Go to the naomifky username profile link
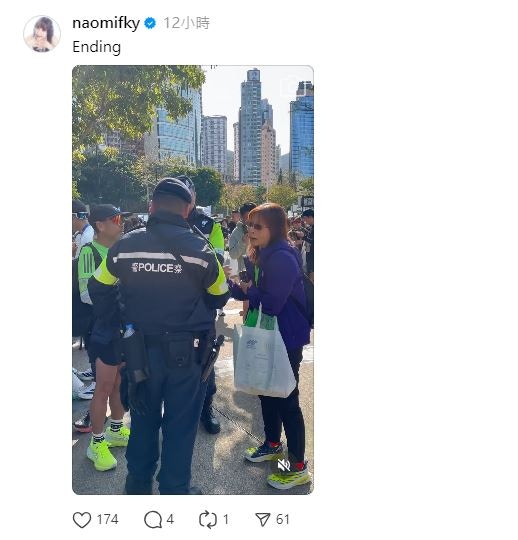The height and width of the screenshot is (540, 518). tap(106, 23)
